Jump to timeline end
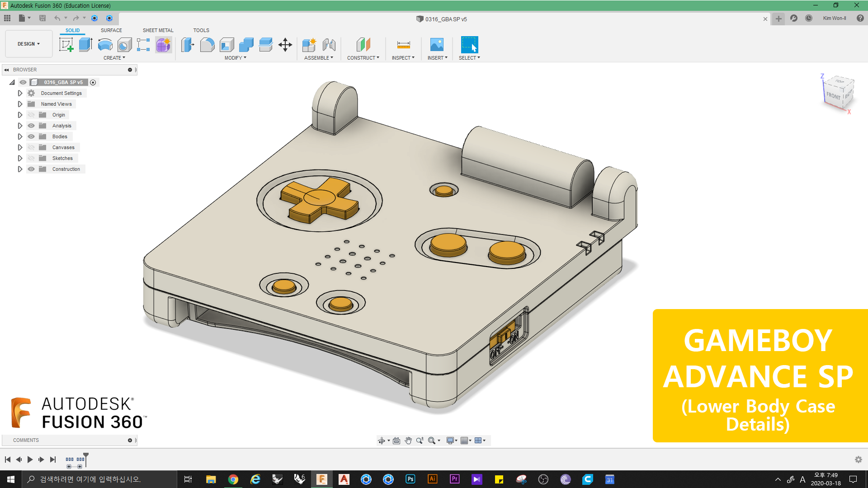This screenshot has width=868, height=488. (x=53, y=460)
